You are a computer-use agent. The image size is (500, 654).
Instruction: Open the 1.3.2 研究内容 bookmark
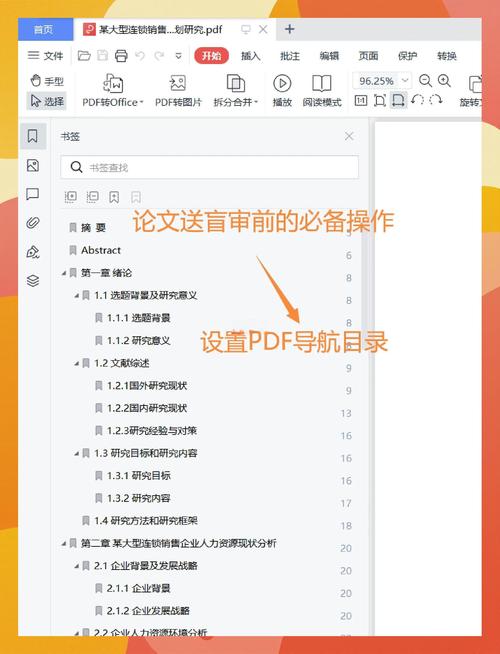pos(138,498)
